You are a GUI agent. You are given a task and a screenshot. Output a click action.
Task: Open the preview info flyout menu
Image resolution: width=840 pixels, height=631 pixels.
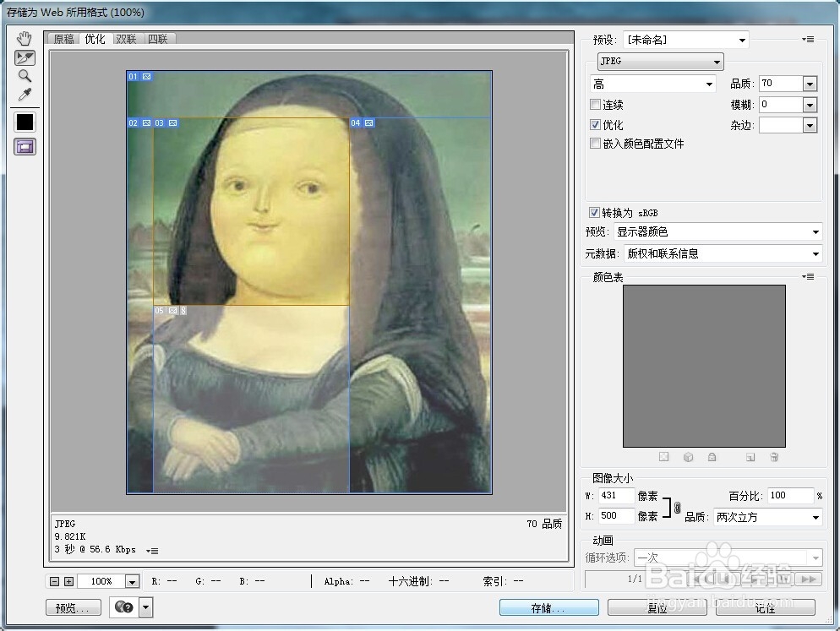(152, 551)
